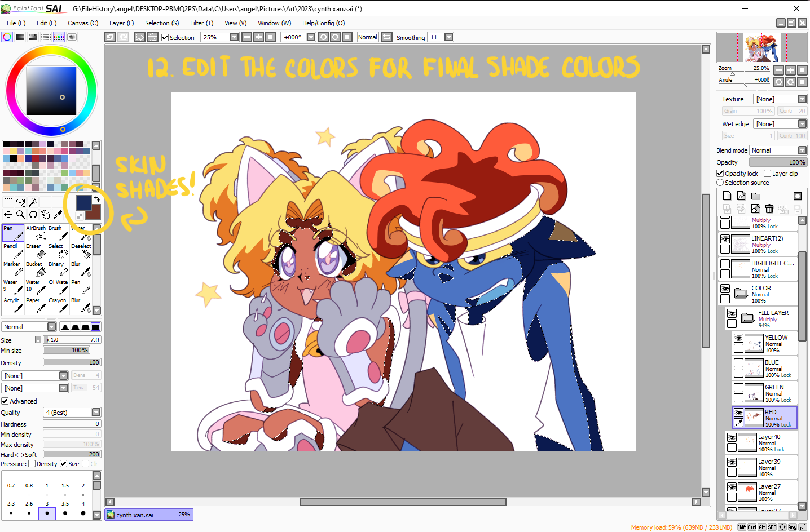Hide the LINEART(2) layer
This screenshot has height=532, width=810.
[x=725, y=239]
